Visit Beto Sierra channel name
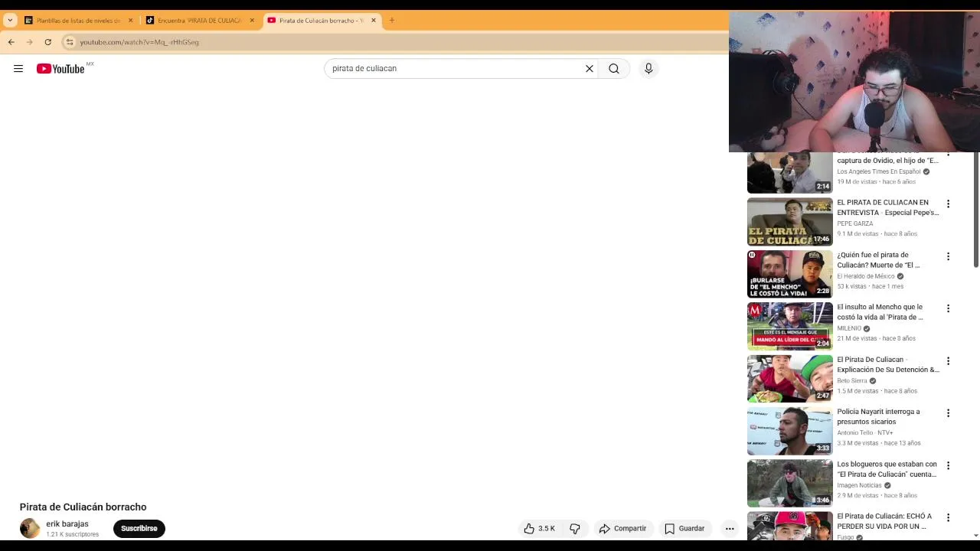 (852, 381)
